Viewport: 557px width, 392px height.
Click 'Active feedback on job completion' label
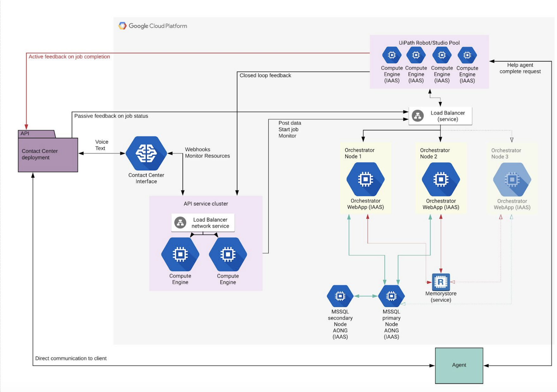click(69, 57)
